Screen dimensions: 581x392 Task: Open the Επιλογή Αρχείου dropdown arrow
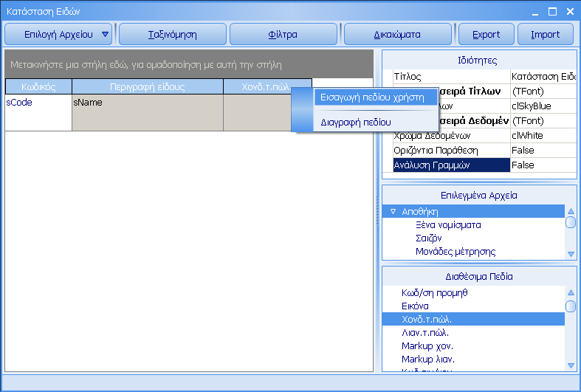coord(106,35)
